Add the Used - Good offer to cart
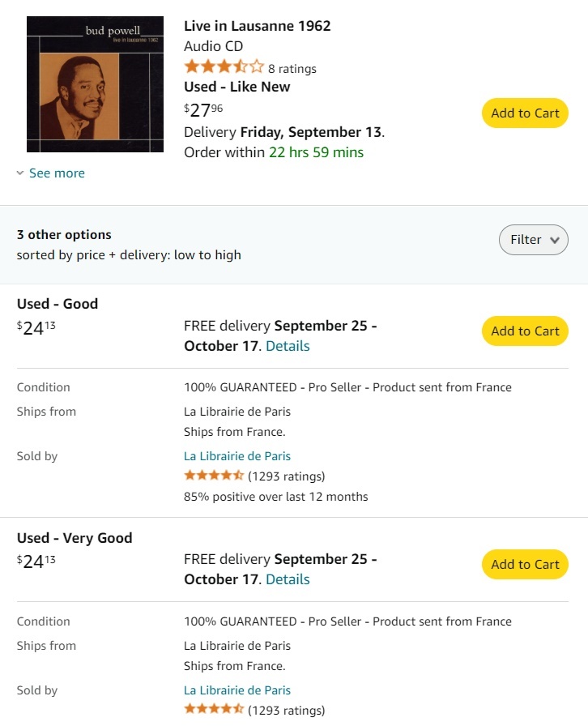Viewport: 588px width, 726px height. click(x=525, y=331)
